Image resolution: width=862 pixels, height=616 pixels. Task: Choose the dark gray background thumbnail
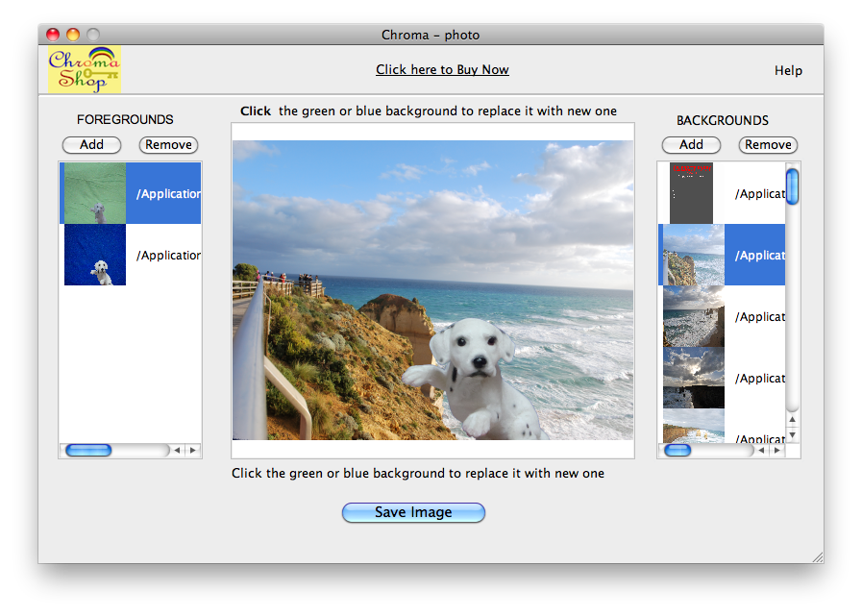tap(691, 193)
